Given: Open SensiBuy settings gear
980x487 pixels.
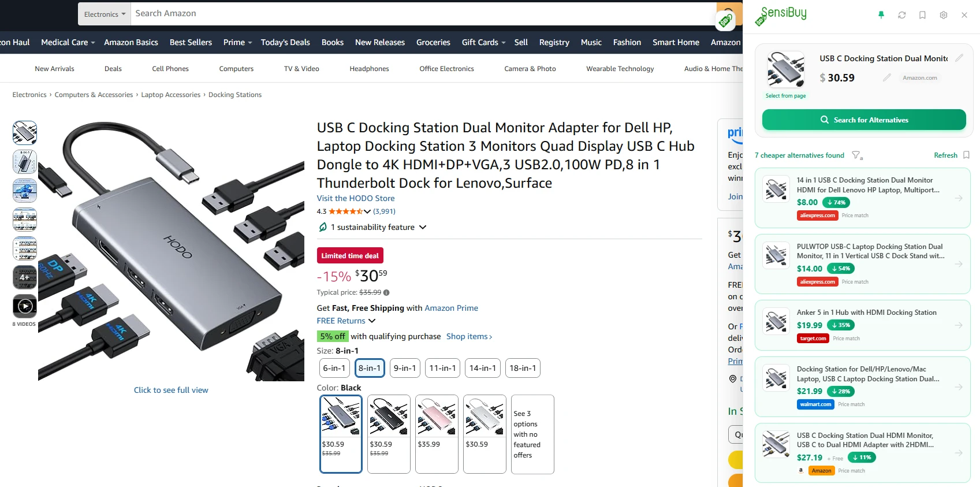Looking at the screenshot, I should click(944, 15).
